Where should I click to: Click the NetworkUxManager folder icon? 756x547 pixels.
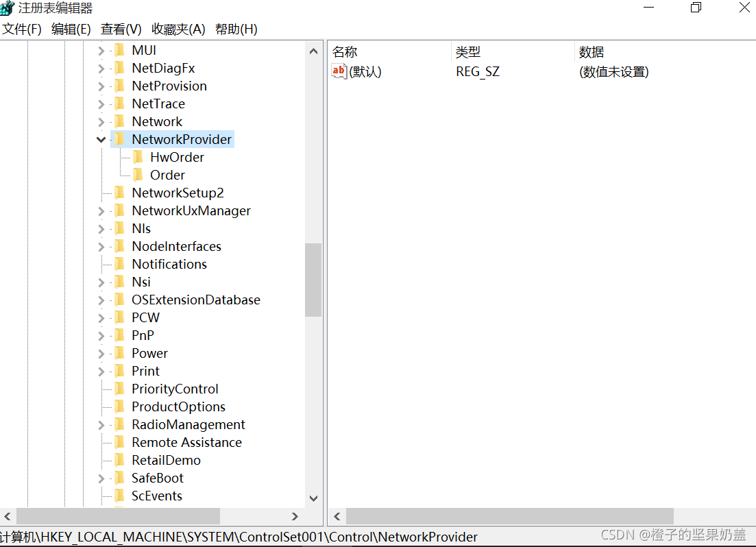[120, 211]
